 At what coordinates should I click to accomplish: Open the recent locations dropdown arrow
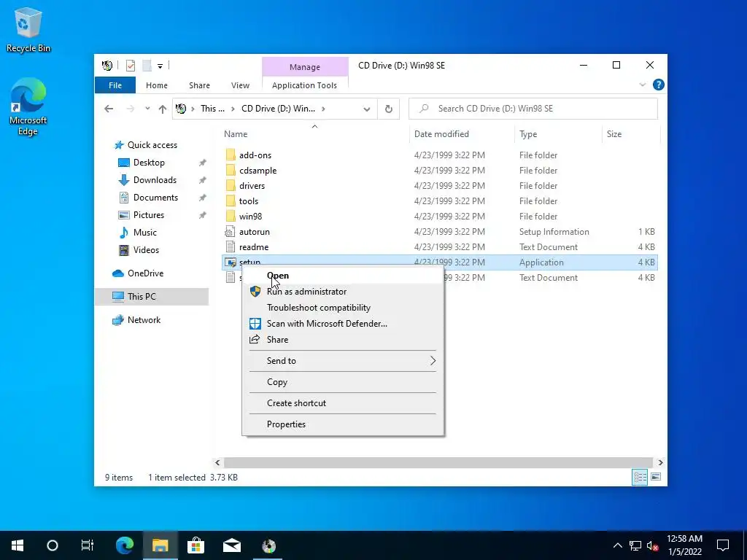tap(147, 109)
